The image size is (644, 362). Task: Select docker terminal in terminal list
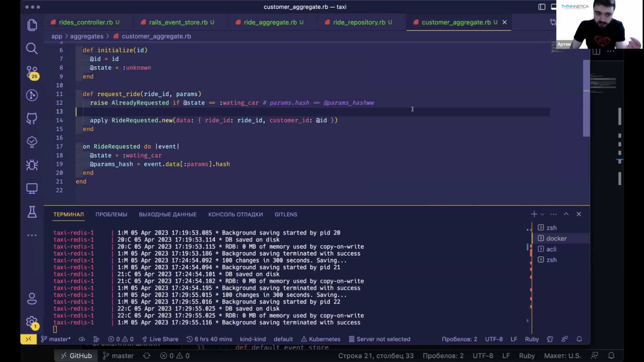[556, 238]
